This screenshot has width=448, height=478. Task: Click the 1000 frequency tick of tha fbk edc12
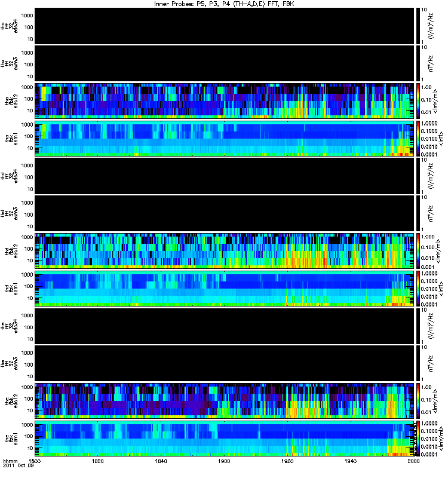(27, 87)
